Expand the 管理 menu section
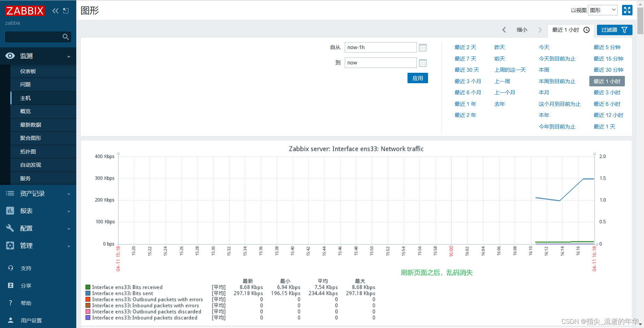Viewport: 644px width, 328px height. 69,246
